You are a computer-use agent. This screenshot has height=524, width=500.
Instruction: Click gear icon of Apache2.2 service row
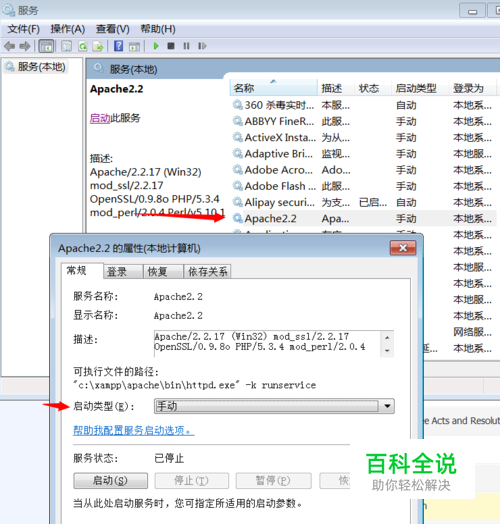point(238,218)
